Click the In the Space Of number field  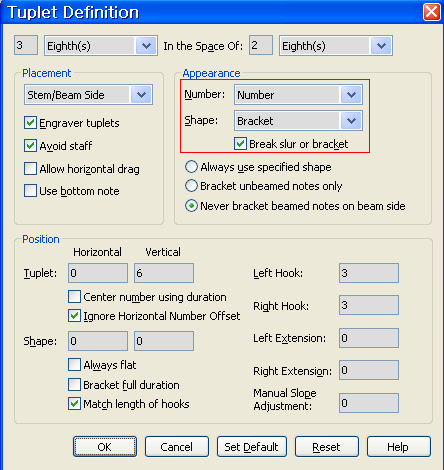[261, 45]
